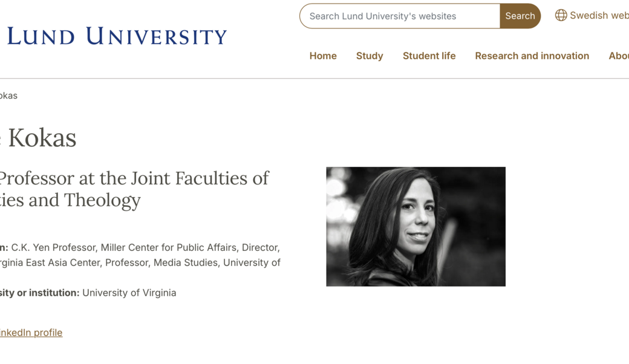
Task: Open the Swedish website link
Action: point(599,16)
